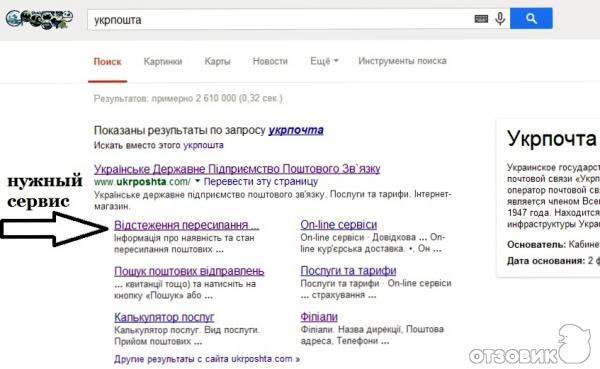Click Перевести эту страницу link
This screenshot has height=369, width=600.
click(x=261, y=181)
